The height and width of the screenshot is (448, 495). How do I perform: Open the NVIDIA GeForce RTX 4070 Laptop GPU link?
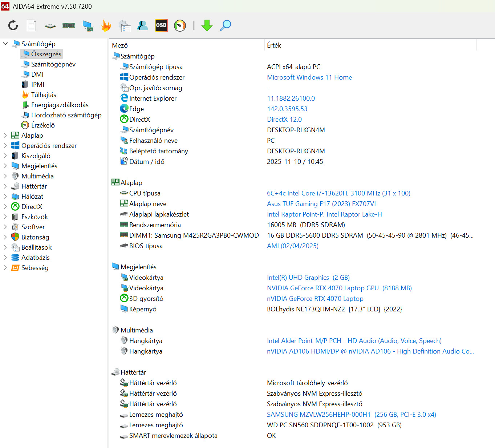pos(339,288)
